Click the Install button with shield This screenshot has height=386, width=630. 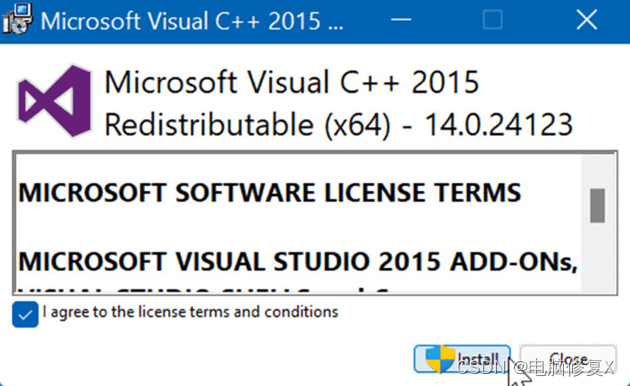tap(462, 358)
